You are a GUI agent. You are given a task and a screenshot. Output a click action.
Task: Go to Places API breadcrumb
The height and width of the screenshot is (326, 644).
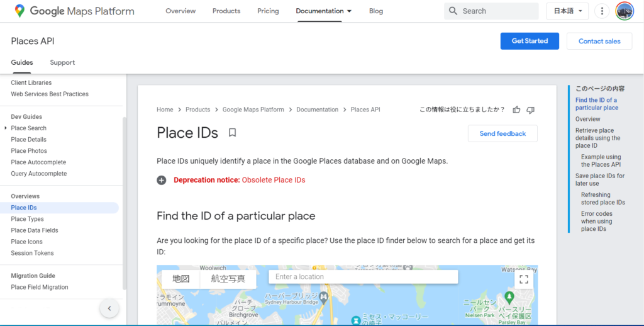pyautogui.click(x=365, y=110)
